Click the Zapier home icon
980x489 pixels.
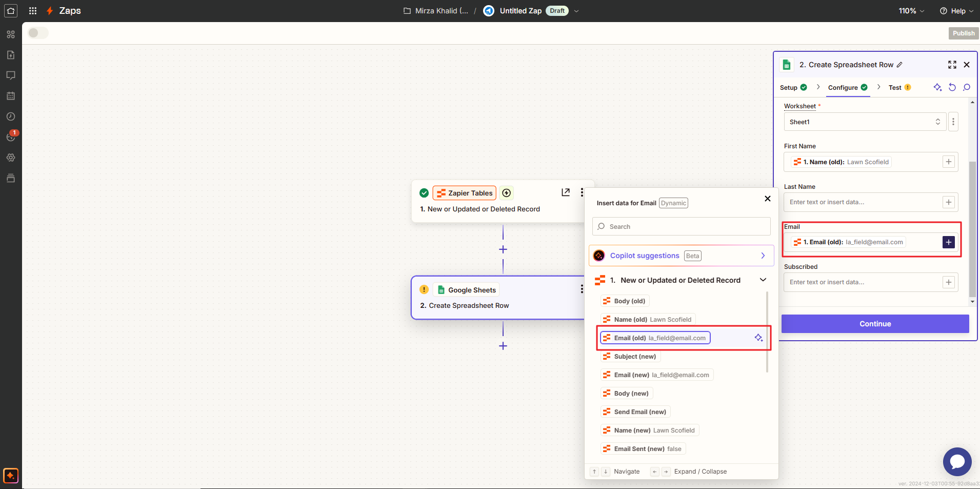click(x=11, y=11)
